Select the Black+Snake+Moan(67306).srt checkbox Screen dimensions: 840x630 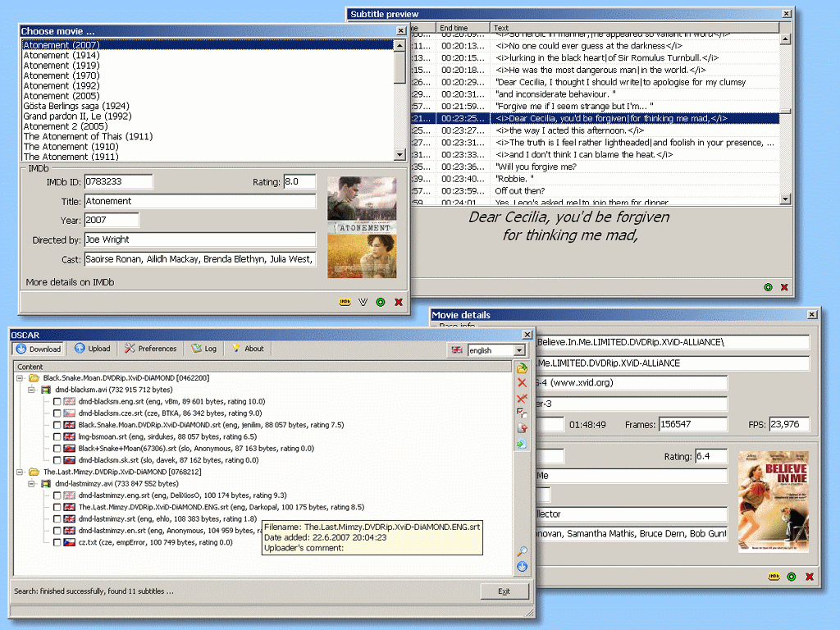(x=57, y=449)
